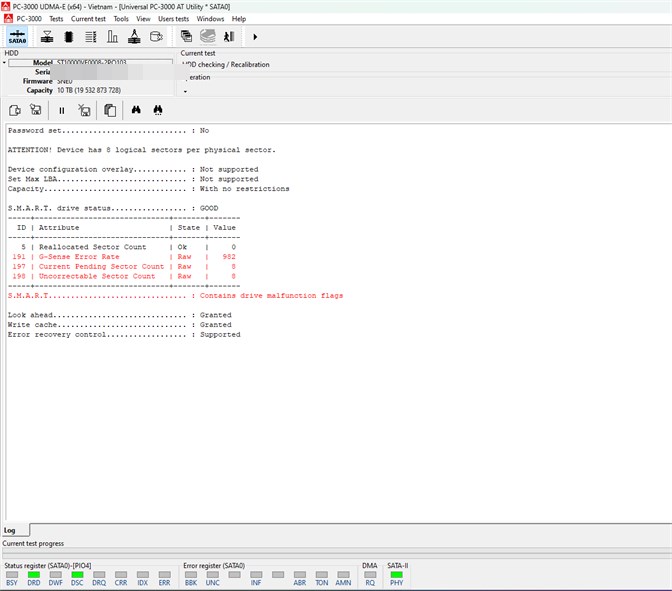Switch to the Log tab
Viewport: 672px width, 591px height.
click(x=15, y=530)
